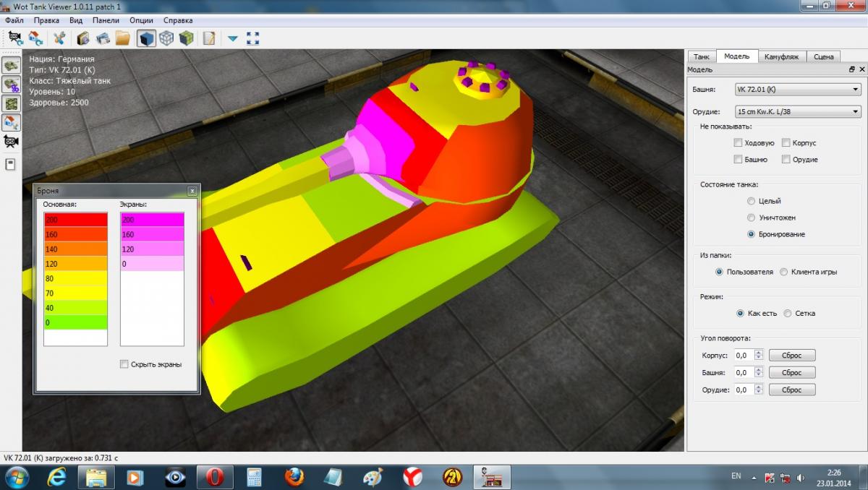This screenshot has width=868, height=490.
Task: Choose the Сетка mode radio button
Action: point(788,314)
